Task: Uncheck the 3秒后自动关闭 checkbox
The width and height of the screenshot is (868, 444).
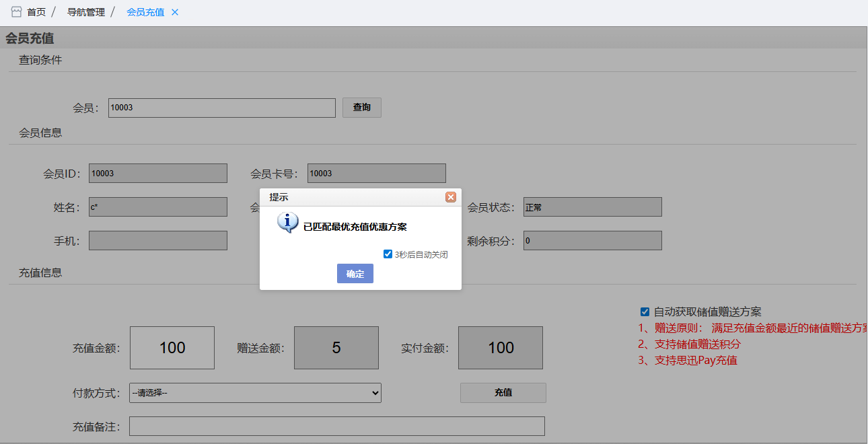Action: [388, 254]
